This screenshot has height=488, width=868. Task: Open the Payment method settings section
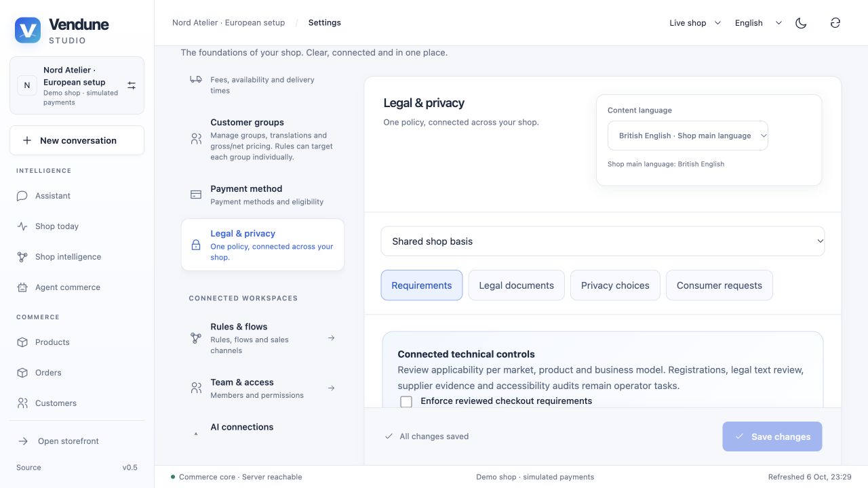(262, 195)
